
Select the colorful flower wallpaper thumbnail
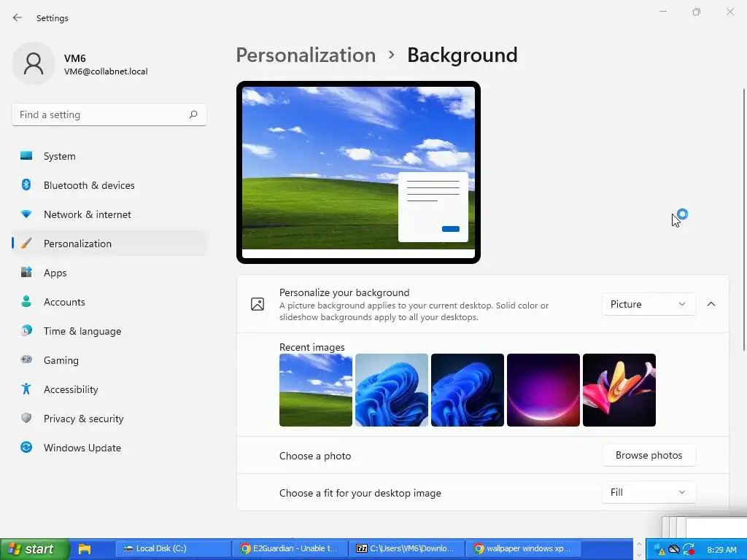coord(619,390)
